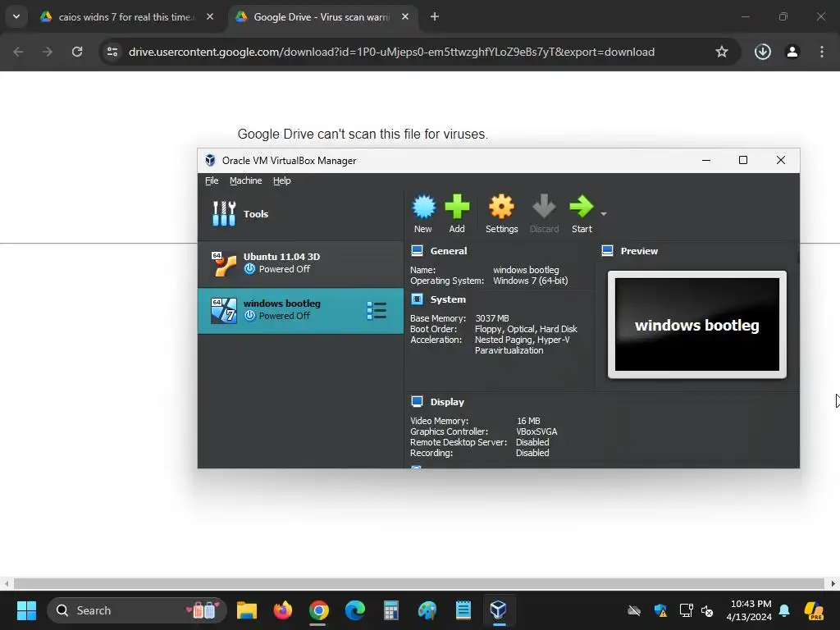This screenshot has width=840, height=630.
Task: Select the windows bootleg machine
Action: [x=300, y=310]
